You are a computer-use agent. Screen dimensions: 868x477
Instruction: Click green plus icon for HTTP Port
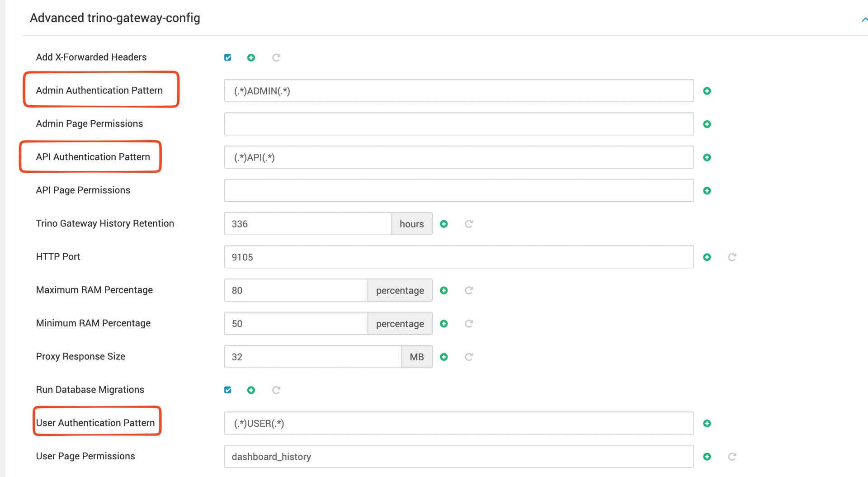coord(707,257)
